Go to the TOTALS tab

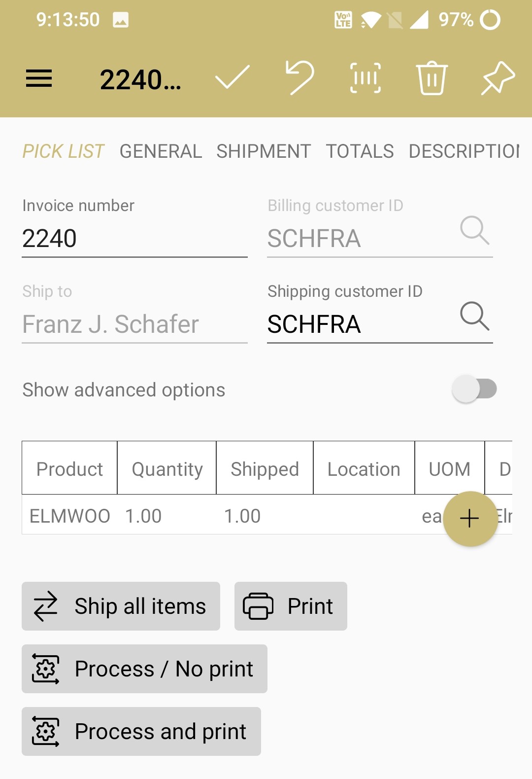click(x=360, y=151)
